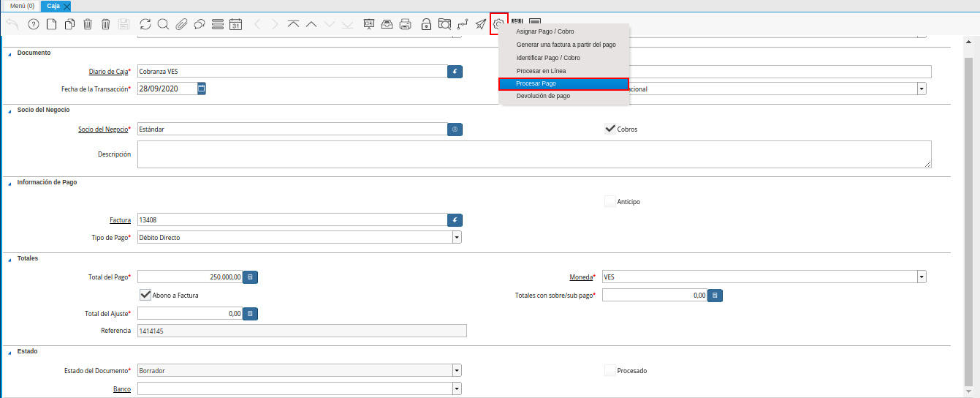Switch to the Menú (0) tab
Viewport: 980px width, 398px height.
[x=22, y=6]
